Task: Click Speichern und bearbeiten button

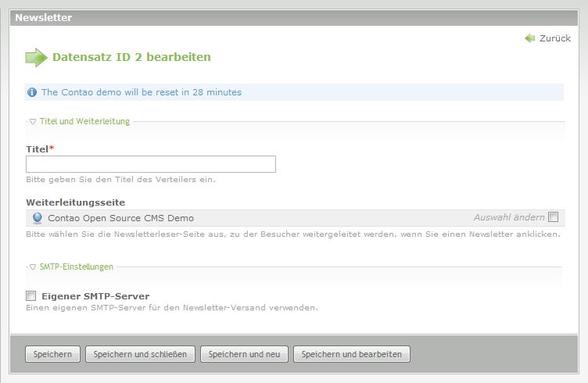Action: (352, 354)
